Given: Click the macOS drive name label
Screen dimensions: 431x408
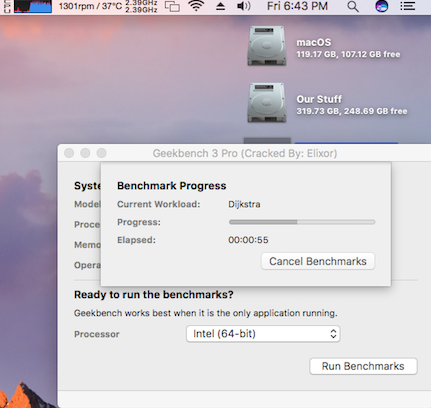Looking at the screenshot, I should click(314, 42).
